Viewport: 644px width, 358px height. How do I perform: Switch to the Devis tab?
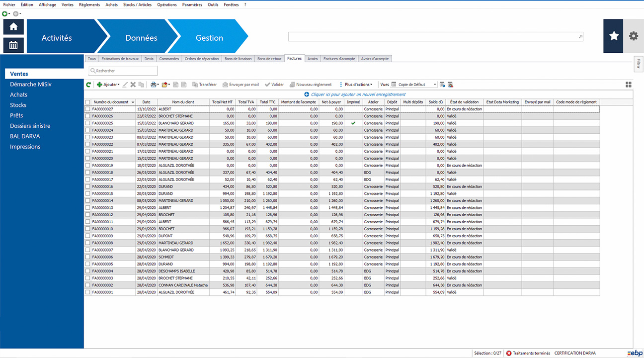click(149, 59)
